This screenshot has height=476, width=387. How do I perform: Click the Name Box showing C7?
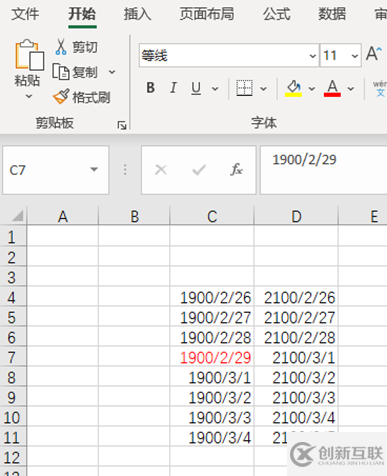pyautogui.click(x=56, y=170)
